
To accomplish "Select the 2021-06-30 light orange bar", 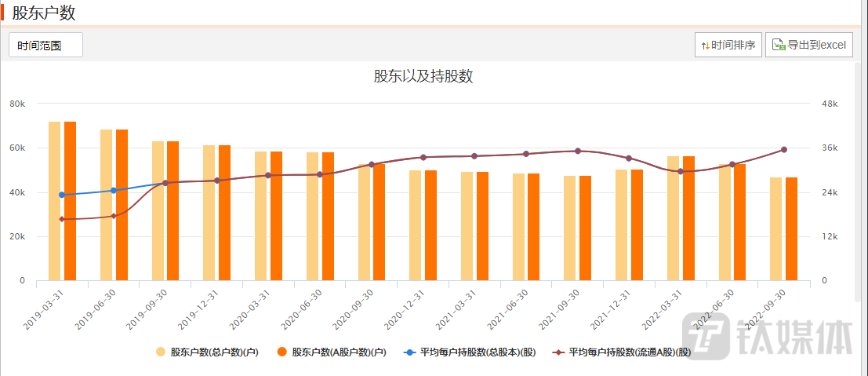I will coord(519,227).
